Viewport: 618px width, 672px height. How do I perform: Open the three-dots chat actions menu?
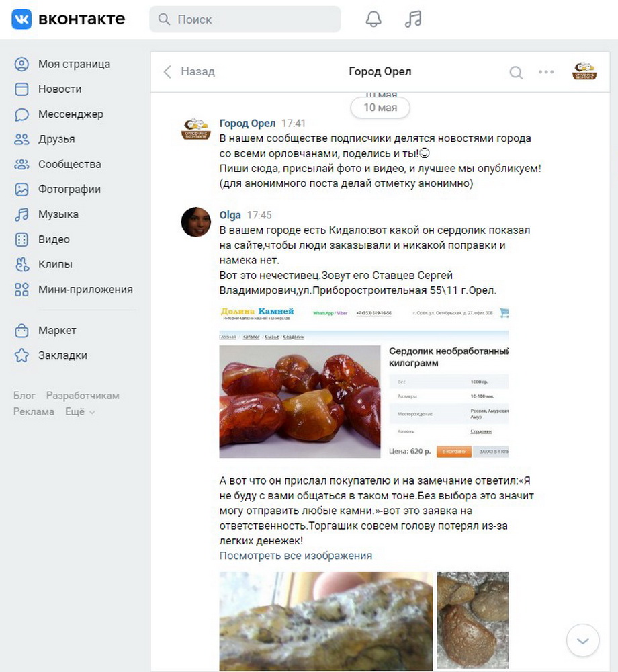[546, 72]
